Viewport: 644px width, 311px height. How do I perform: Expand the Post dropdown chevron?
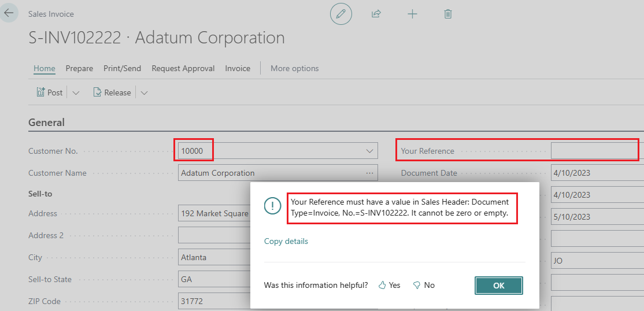point(76,93)
